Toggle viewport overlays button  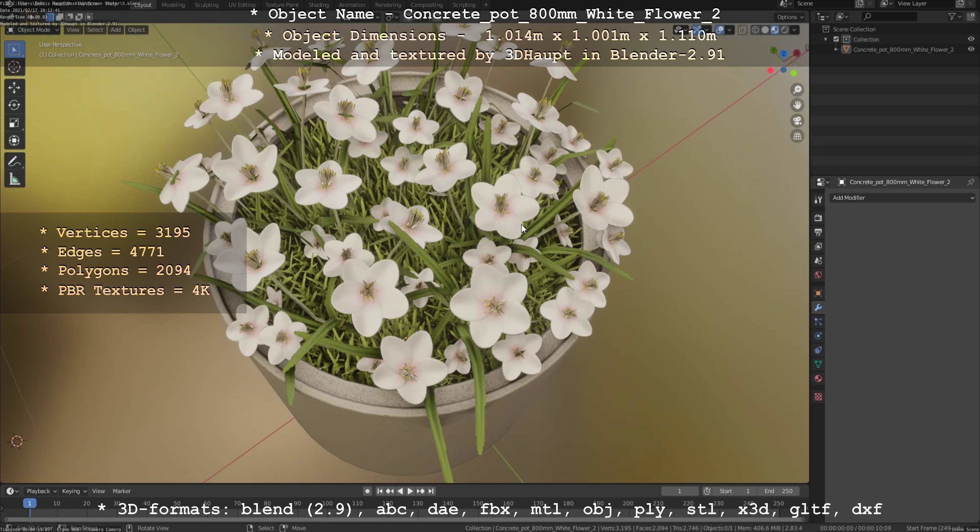720,30
